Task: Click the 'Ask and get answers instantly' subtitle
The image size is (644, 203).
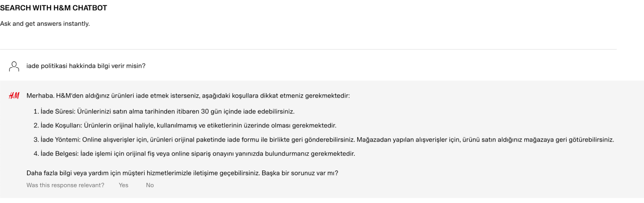Action: tap(45, 23)
